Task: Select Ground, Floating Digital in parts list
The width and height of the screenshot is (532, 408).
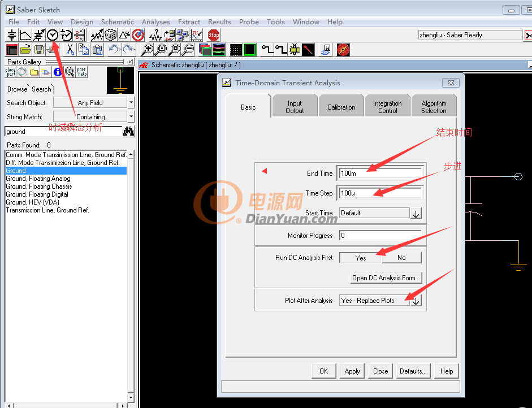Action: [x=66, y=194]
